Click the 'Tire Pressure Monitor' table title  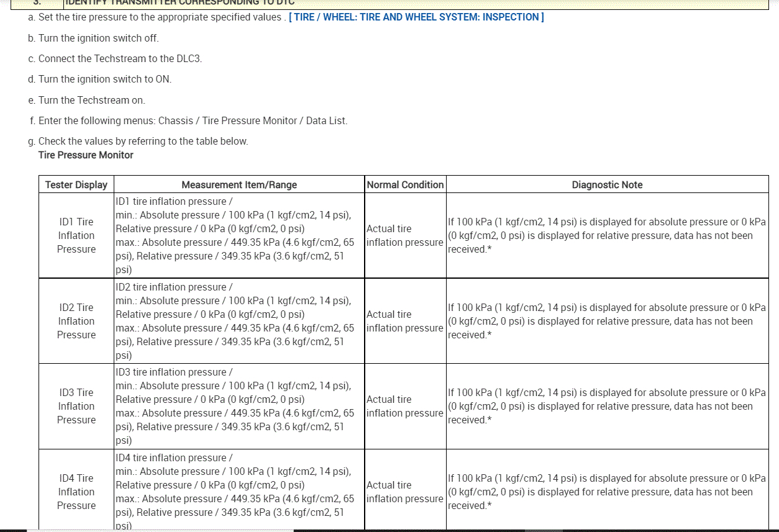coord(86,155)
